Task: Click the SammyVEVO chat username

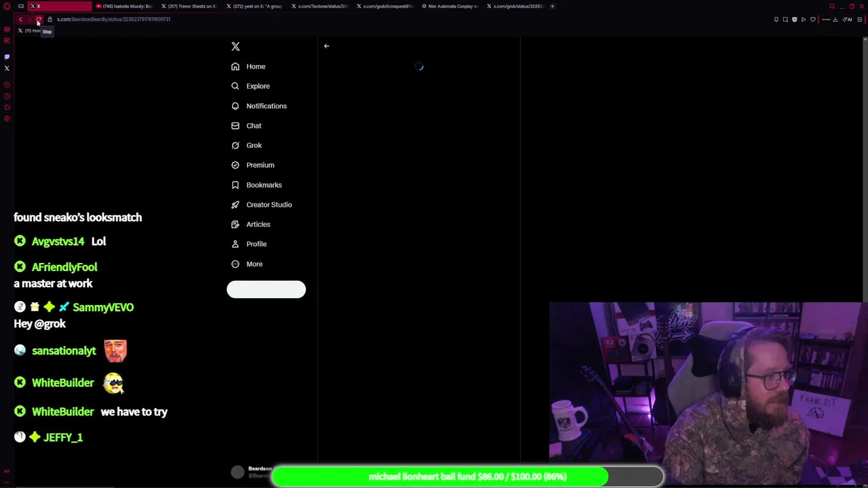Action: [x=103, y=307]
